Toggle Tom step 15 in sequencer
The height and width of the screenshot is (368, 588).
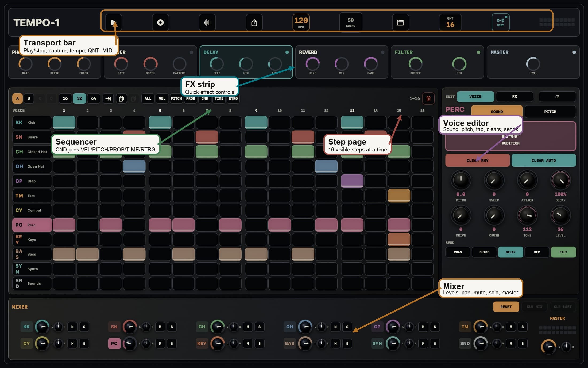tap(399, 196)
